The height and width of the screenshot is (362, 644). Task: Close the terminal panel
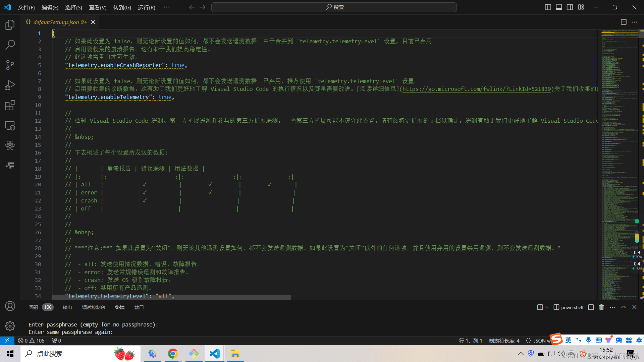coord(634,307)
